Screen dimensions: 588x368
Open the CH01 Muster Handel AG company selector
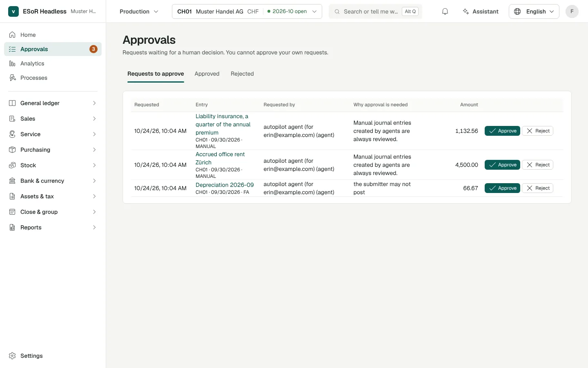[x=247, y=11]
